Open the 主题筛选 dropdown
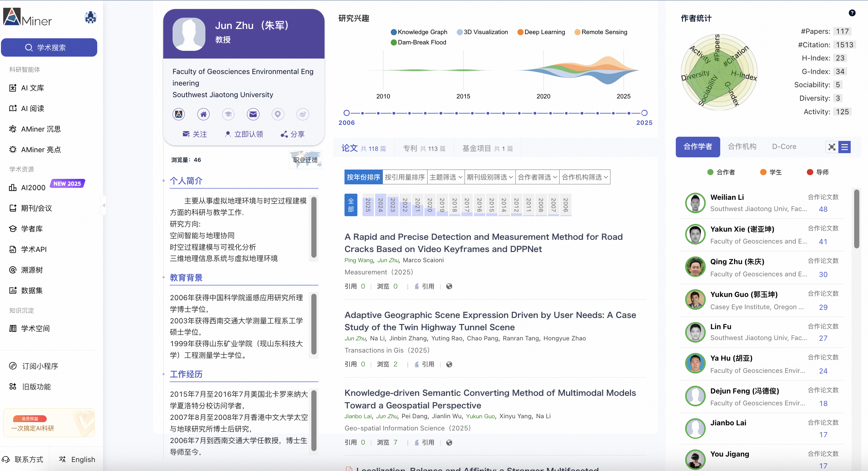The image size is (868, 471). click(446, 177)
